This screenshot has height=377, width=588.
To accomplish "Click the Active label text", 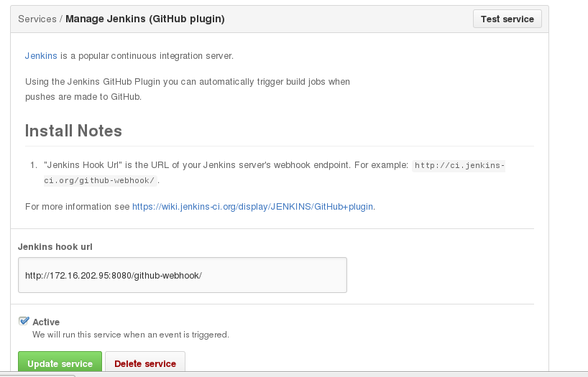I will pos(46,322).
